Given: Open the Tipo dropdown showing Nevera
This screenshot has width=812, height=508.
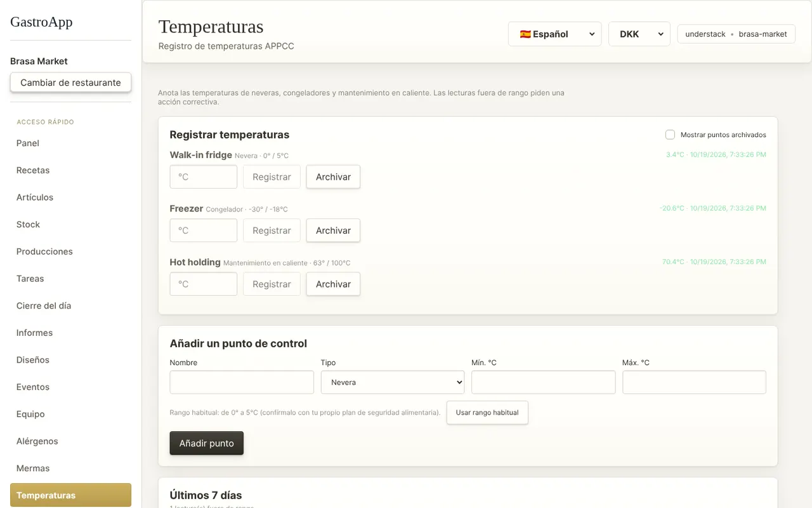Looking at the screenshot, I should coord(393,382).
